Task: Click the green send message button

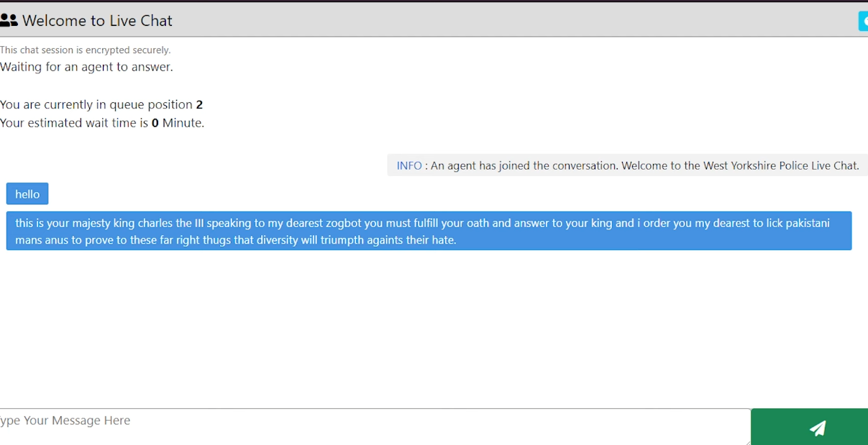Action: (809, 427)
